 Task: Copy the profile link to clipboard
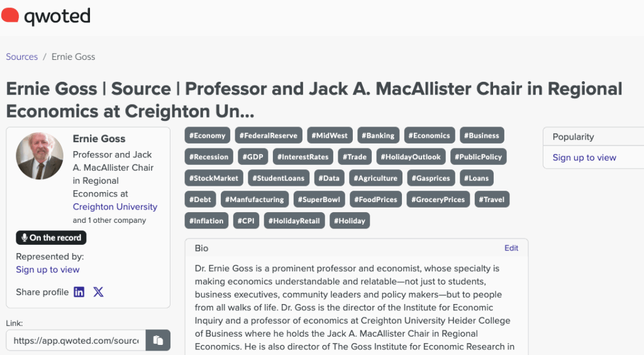point(158,341)
